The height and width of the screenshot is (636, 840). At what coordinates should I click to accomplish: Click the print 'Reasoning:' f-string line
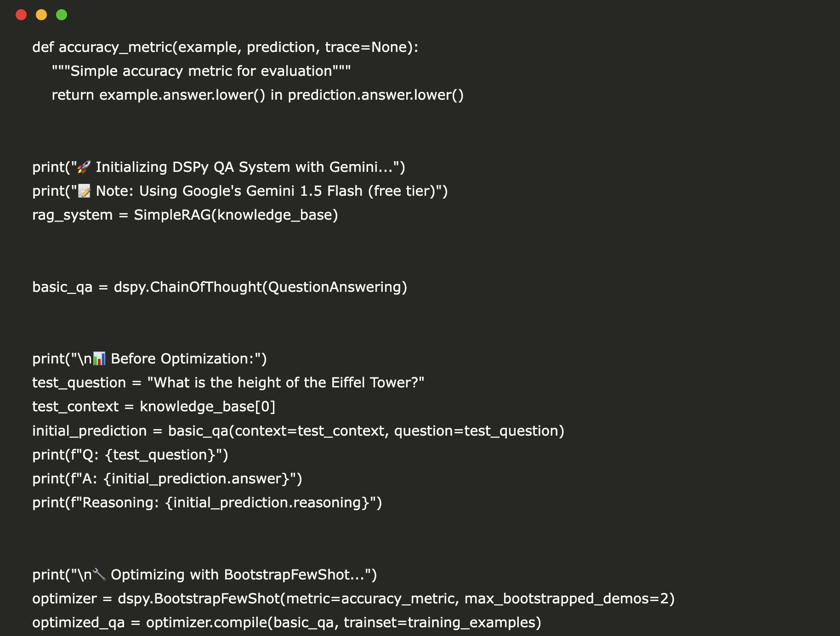(207, 503)
